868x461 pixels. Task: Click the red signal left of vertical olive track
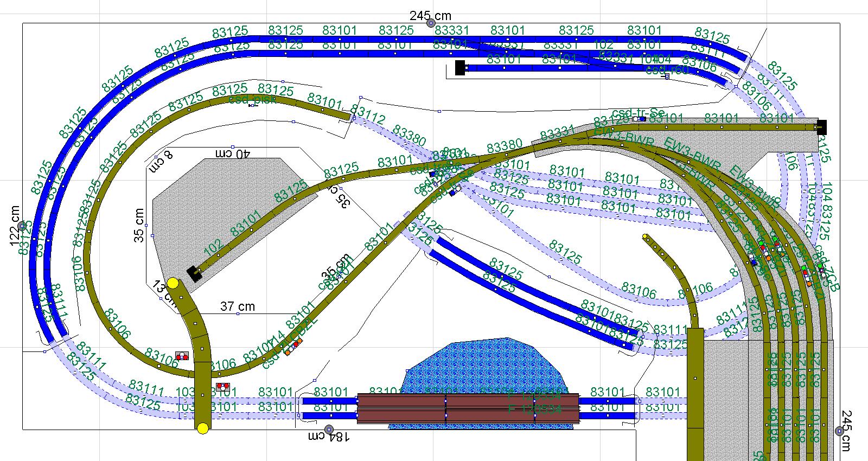pyautogui.click(x=182, y=356)
